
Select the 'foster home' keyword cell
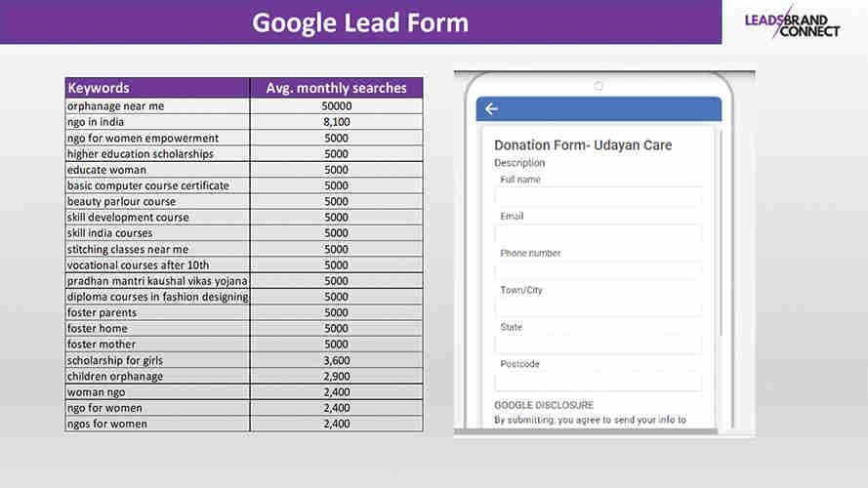click(x=157, y=328)
